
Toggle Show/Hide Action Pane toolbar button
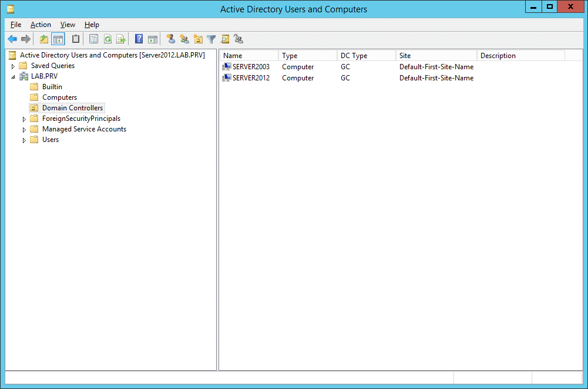coord(153,39)
